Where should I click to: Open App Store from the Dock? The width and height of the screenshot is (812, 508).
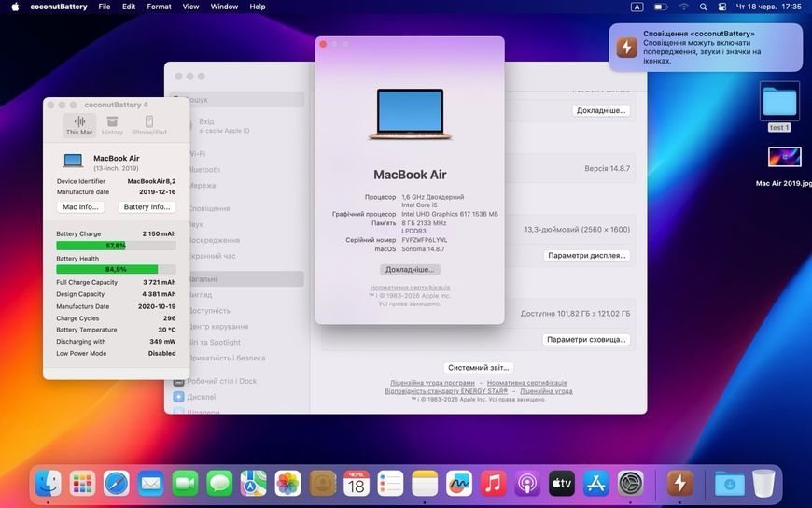tap(596, 483)
